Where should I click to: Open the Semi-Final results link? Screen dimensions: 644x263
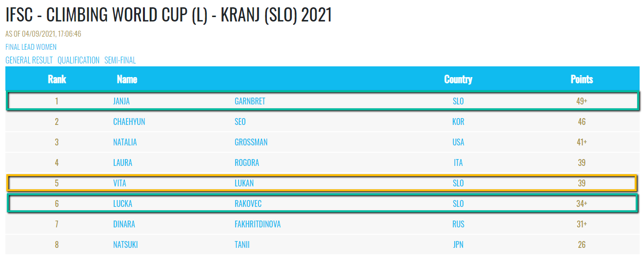(120, 61)
